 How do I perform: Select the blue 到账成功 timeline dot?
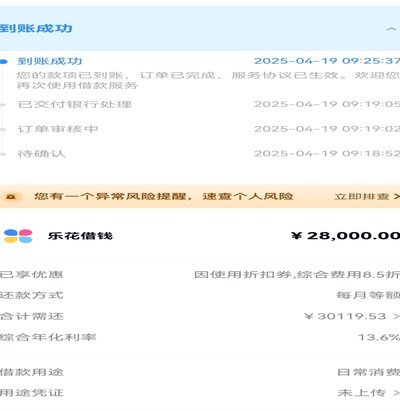point(3,61)
